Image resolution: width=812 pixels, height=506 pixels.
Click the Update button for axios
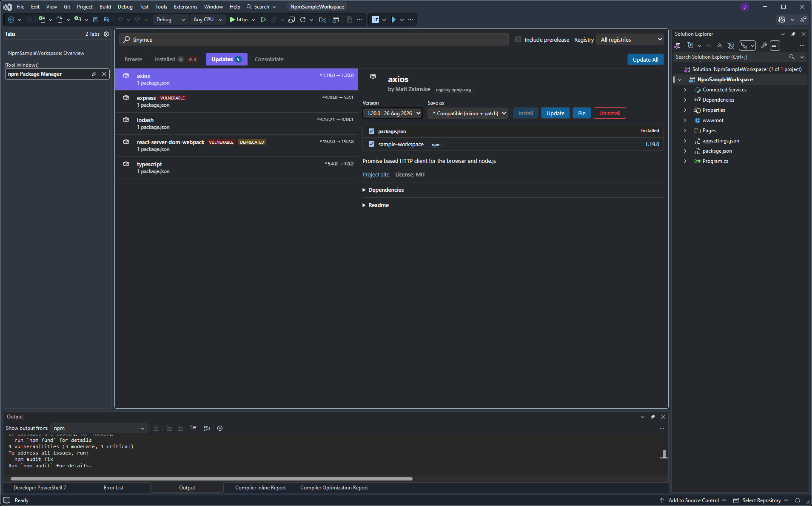[x=555, y=113]
